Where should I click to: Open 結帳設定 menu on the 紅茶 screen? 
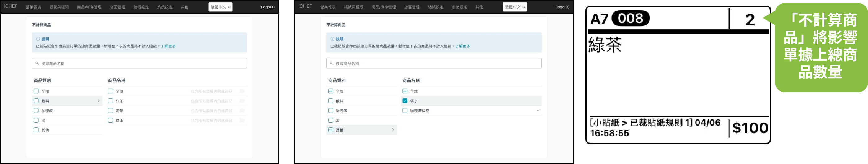(141, 7)
